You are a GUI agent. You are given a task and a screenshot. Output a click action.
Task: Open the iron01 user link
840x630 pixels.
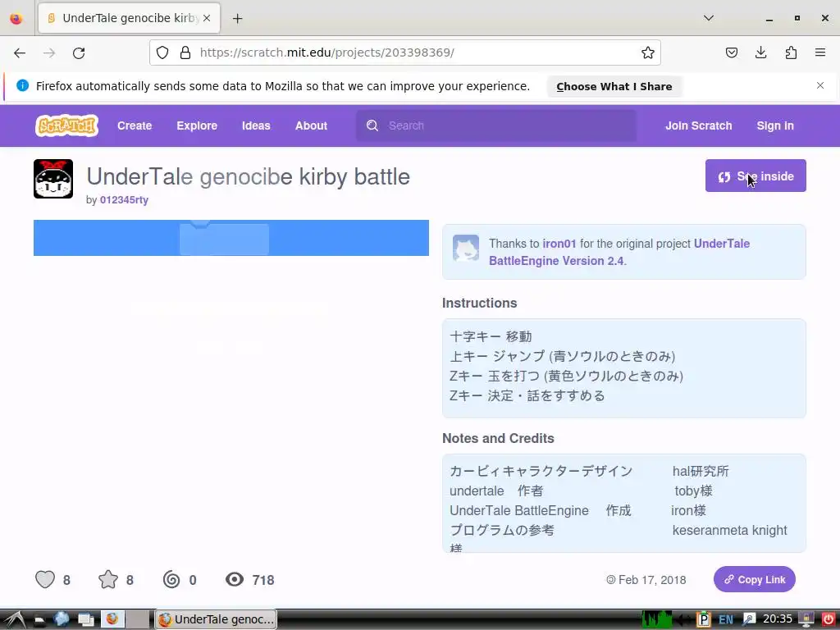tap(559, 244)
